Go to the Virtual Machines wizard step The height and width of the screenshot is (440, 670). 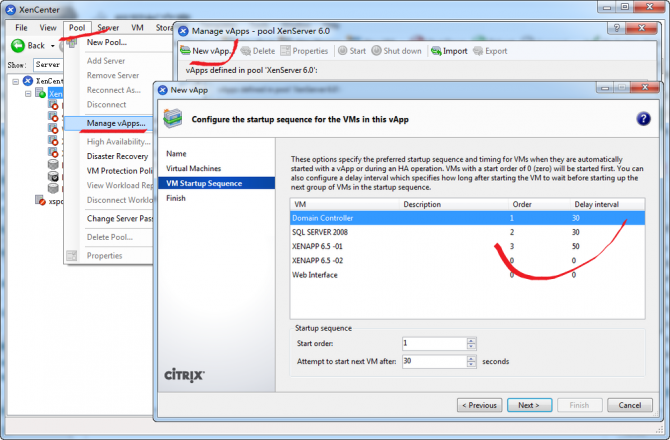(194, 168)
